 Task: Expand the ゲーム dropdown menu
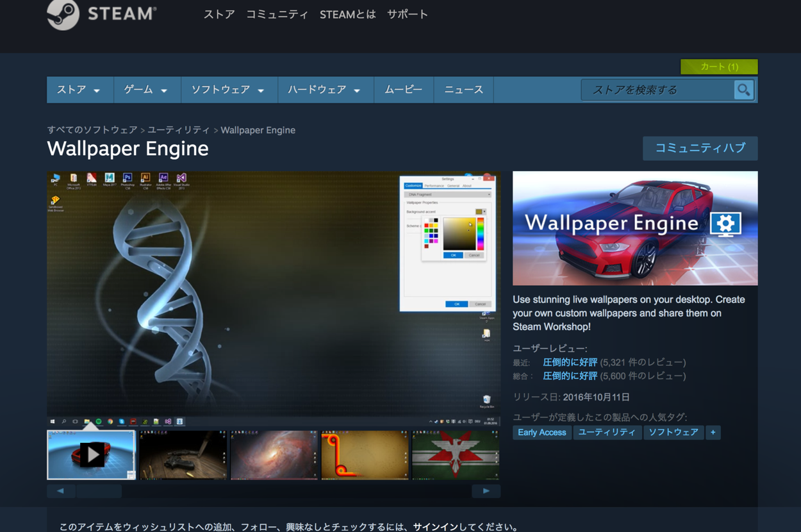pos(147,90)
